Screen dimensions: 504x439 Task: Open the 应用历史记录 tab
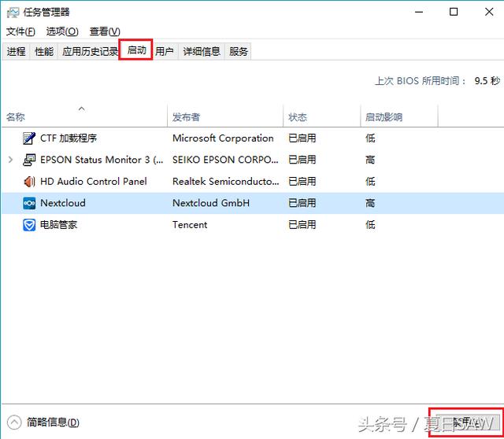coord(90,52)
